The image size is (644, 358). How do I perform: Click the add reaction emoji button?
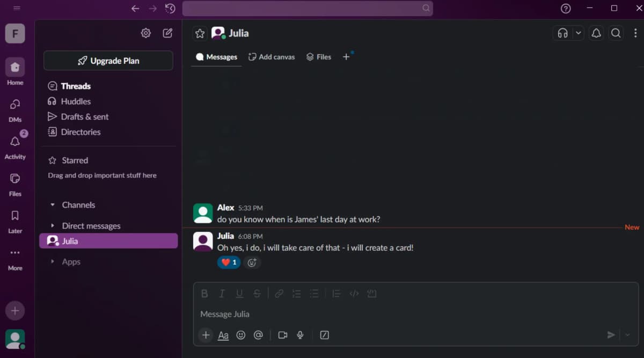(252, 262)
